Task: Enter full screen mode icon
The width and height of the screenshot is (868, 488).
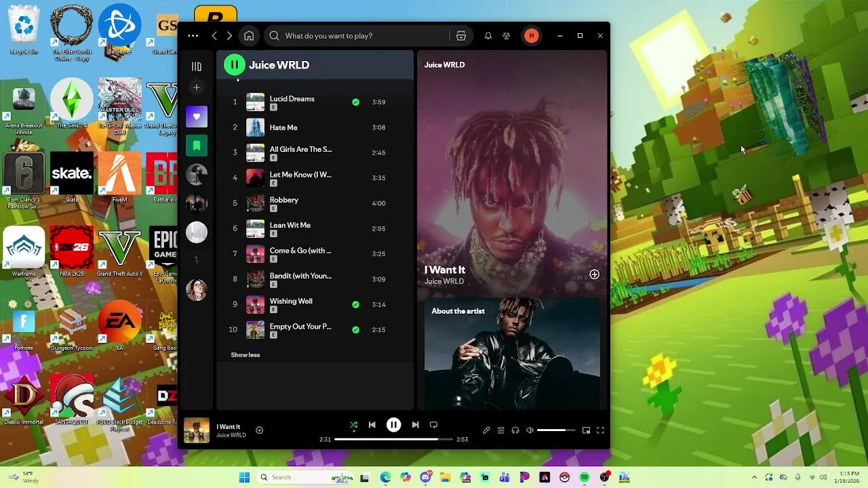Action: pyautogui.click(x=600, y=430)
